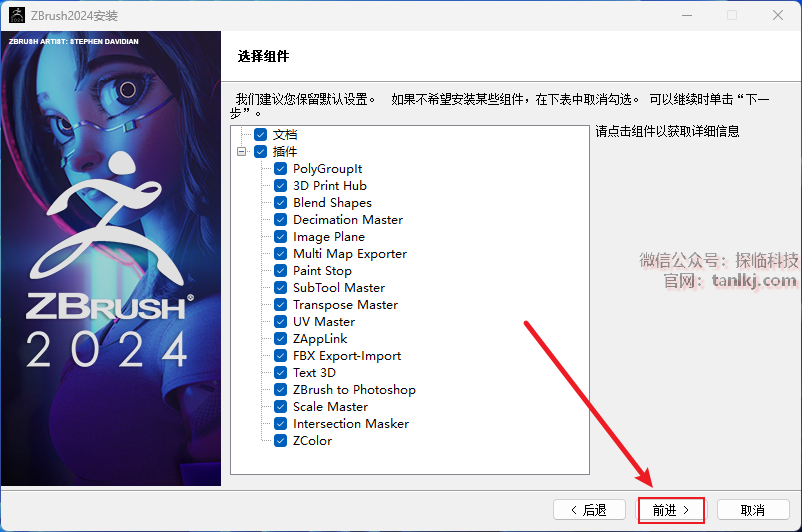Select the Blend Shapes label

tap(332, 203)
